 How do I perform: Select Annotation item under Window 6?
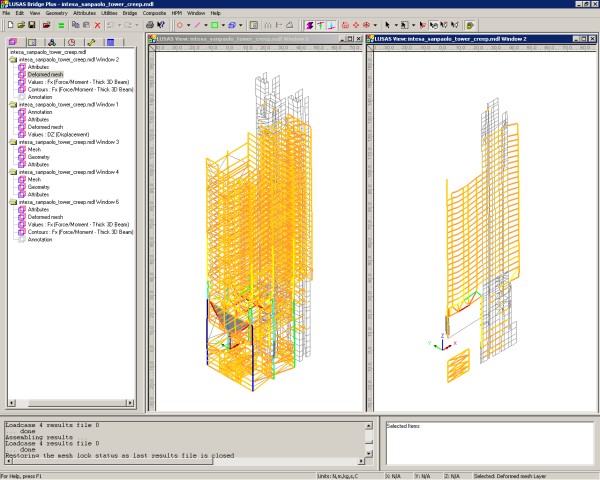(39, 239)
